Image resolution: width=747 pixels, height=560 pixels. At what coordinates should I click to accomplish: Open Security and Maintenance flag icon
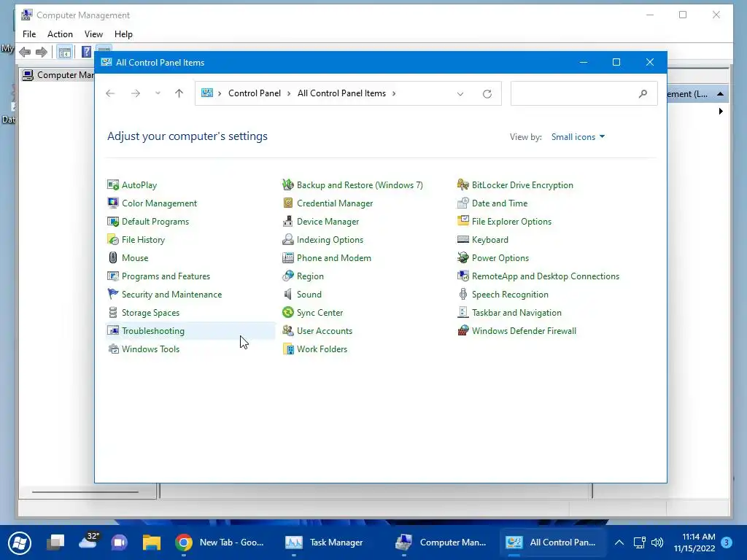pyautogui.click(x=113, y=295)
